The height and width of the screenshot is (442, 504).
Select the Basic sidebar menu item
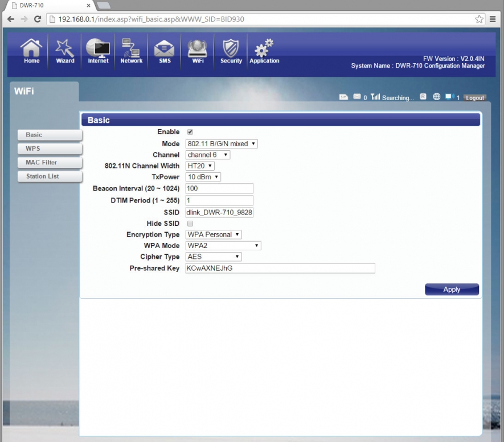click(x=50, y=135)
